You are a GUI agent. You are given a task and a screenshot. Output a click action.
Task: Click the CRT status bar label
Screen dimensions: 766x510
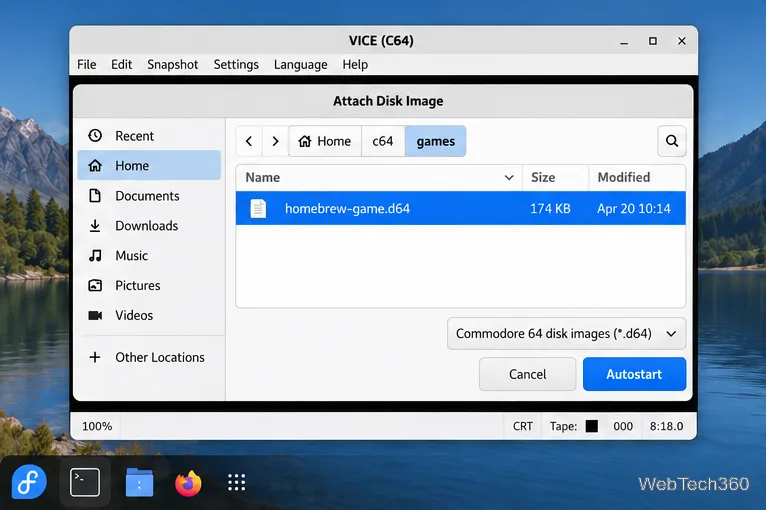click(523, 426)
